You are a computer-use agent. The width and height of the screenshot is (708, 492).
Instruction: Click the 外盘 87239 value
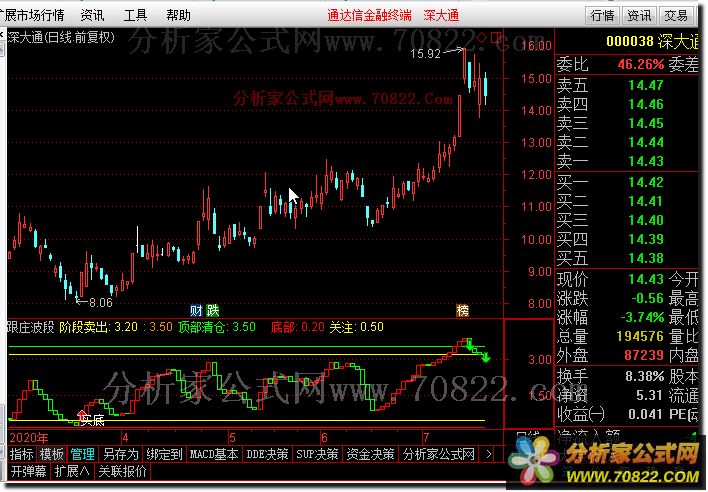point(644,355)
